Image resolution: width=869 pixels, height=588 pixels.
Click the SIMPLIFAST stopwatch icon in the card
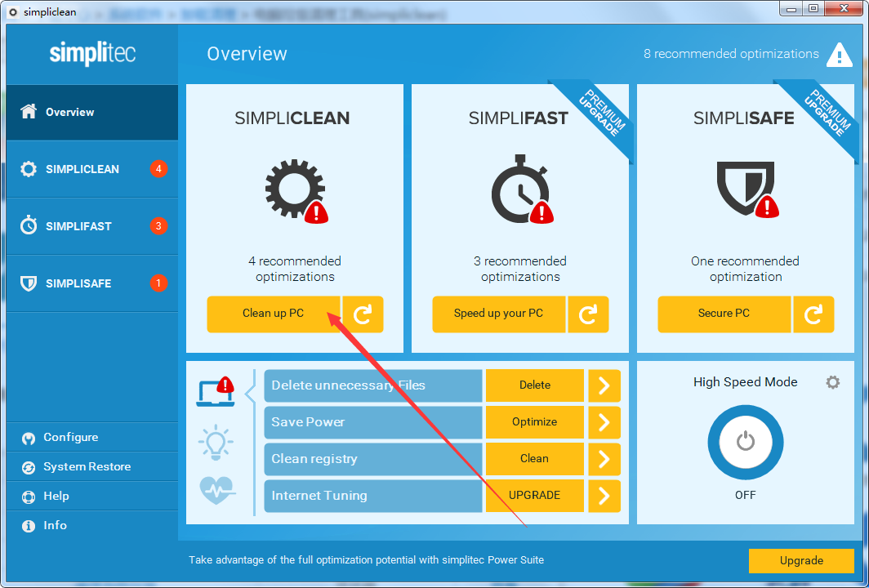(515, 188)
